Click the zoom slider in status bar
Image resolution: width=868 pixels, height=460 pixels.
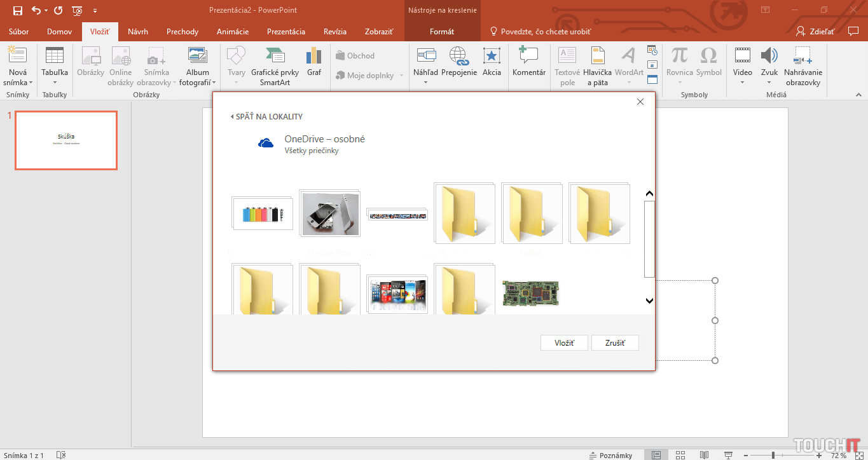pos(773,455)
